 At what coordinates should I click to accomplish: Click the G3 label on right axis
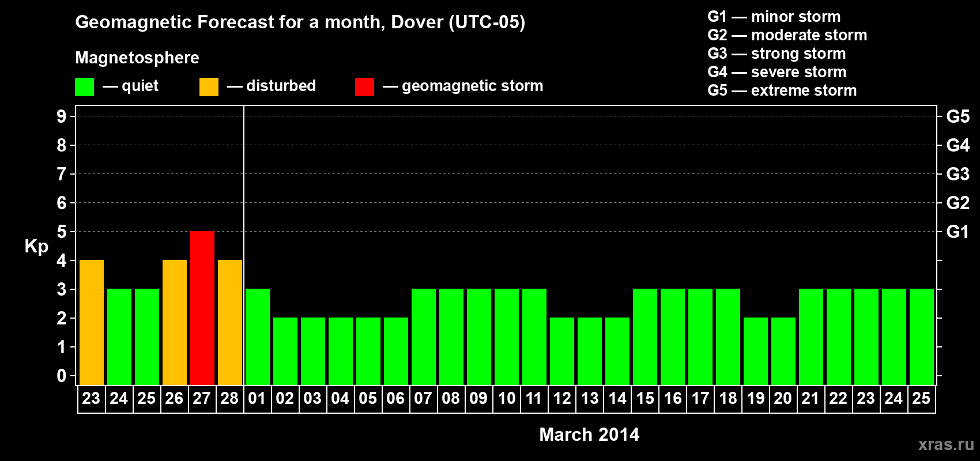click(958, 174)
